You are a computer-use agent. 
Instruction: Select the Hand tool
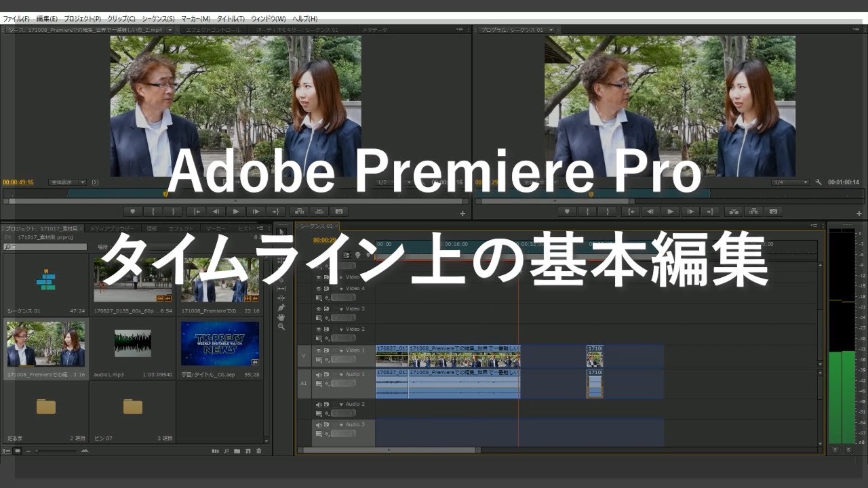click(281, 317)
